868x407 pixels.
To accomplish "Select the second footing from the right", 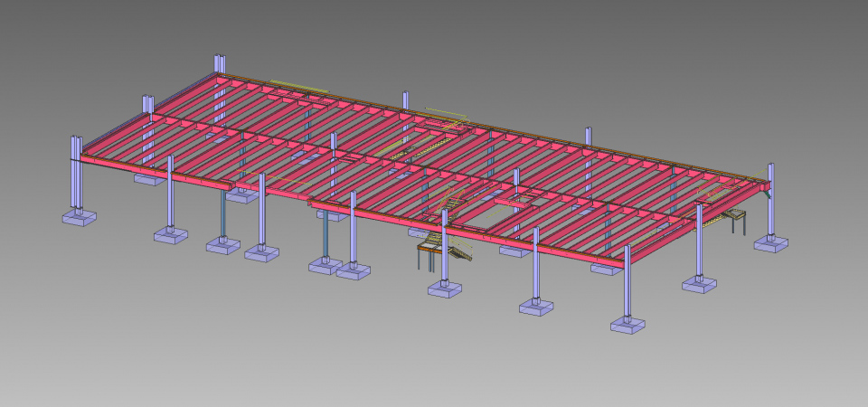I will click(x=699, y=284).
